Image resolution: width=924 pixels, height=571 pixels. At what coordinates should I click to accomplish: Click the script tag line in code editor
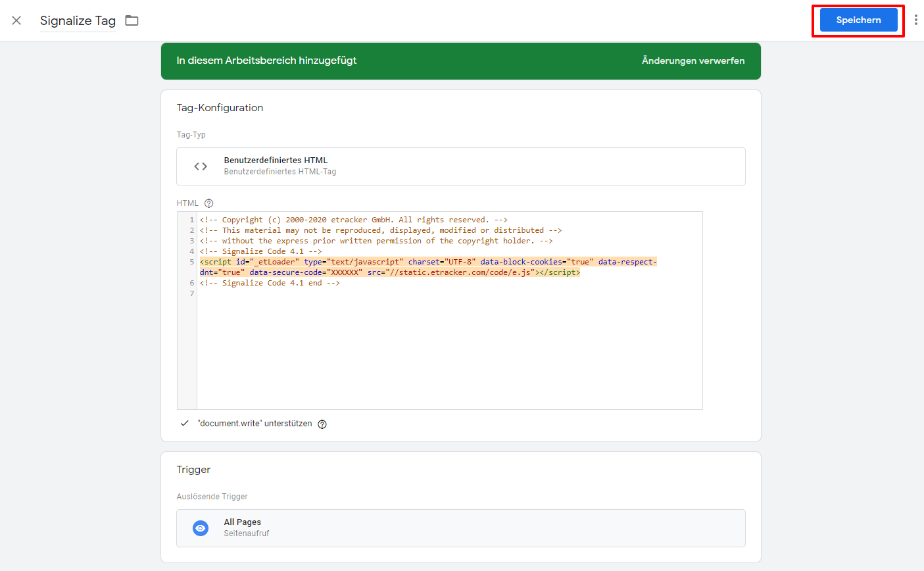pos(428,267)
